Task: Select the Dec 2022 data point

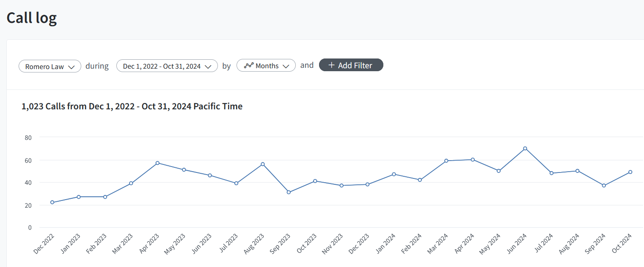Action: (x=52, y=203)
